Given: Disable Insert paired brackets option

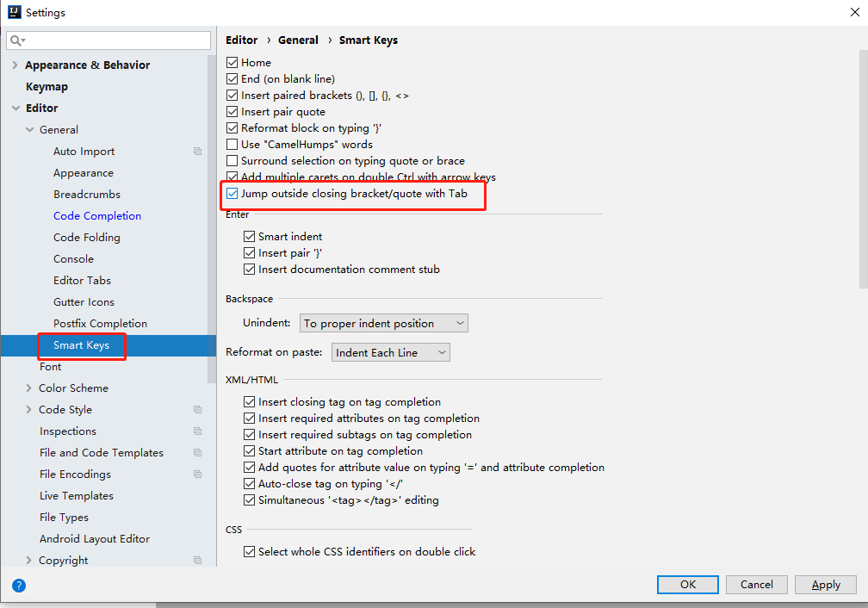Looking at the screenshot, I should pos(232,96).
